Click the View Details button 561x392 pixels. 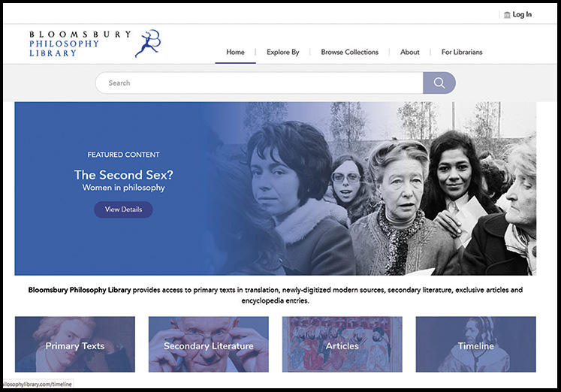tap(123, 210)
